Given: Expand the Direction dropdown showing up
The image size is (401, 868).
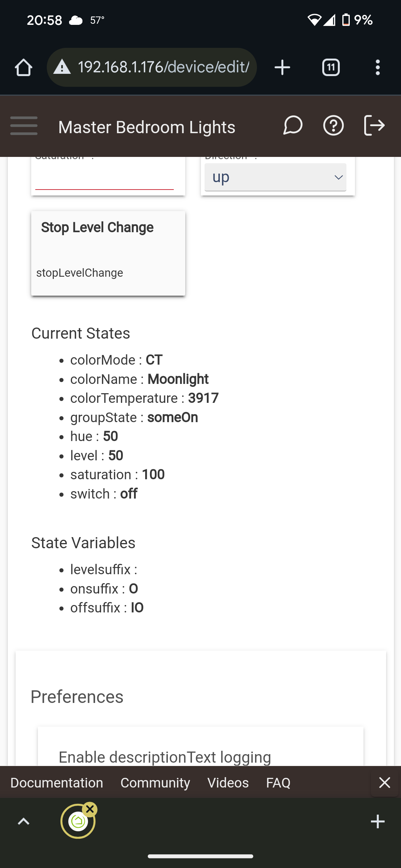Looking at the screenshot, I should coord(276,177).
